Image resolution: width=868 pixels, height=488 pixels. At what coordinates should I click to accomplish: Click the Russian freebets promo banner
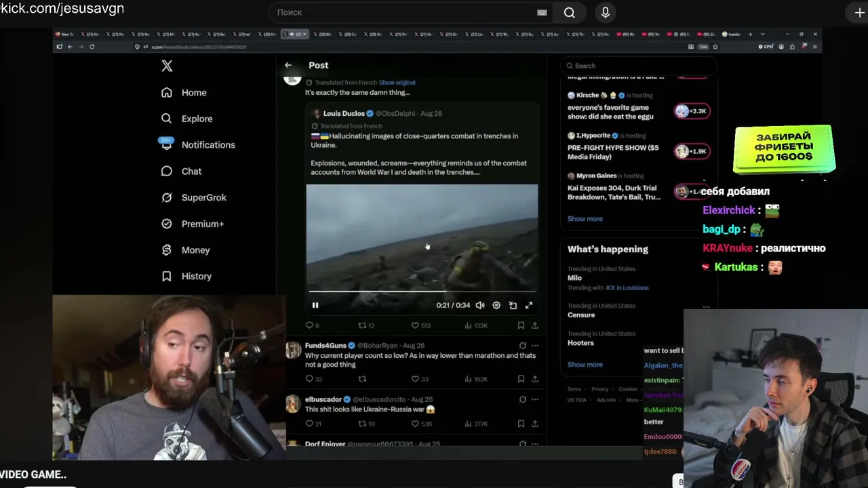[784, 148]
